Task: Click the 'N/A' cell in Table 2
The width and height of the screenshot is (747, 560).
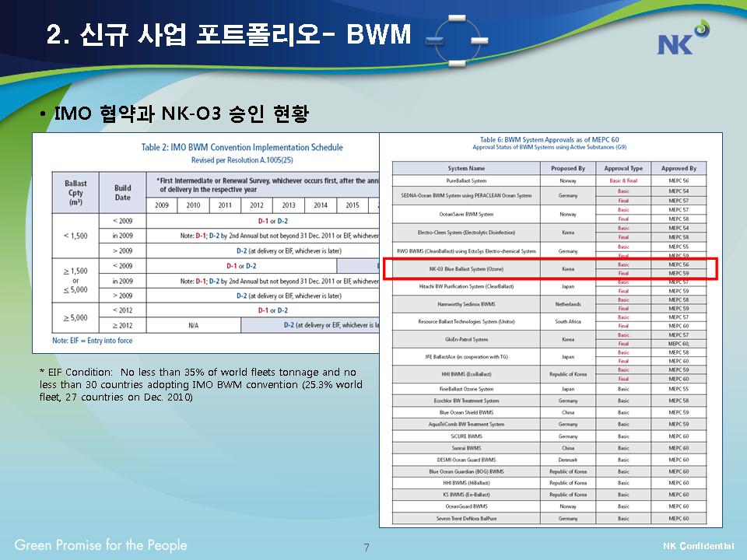Action: pos(194,325)
